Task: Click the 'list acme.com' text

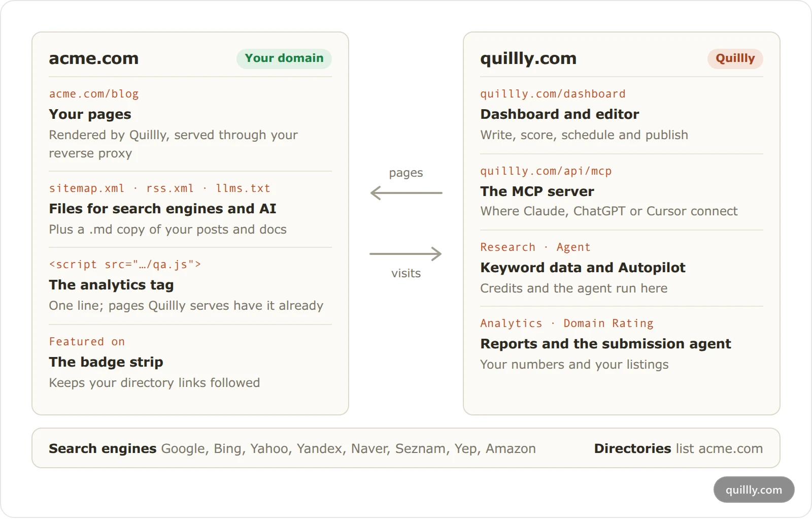Action: tap(720, 449)
